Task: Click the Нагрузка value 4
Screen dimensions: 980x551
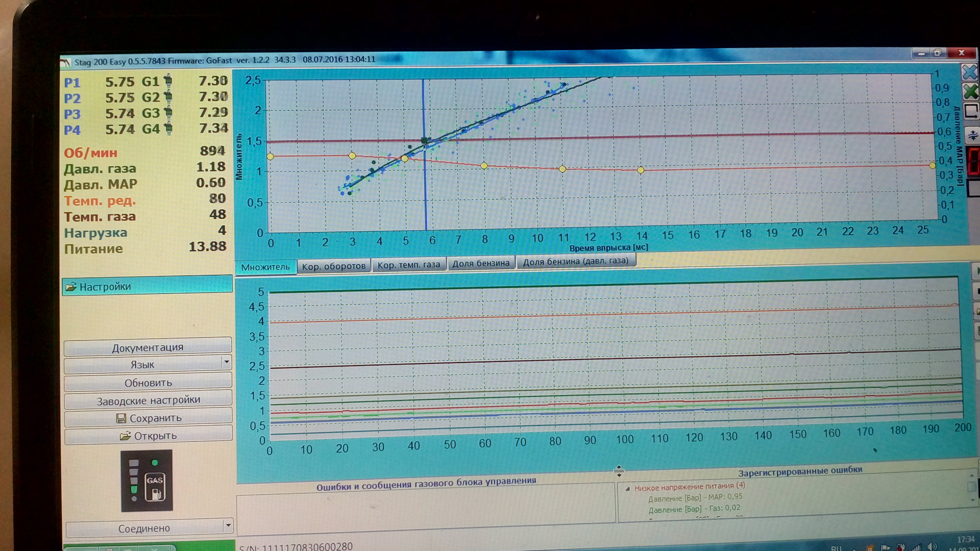Action: click(x=222, y=231)
